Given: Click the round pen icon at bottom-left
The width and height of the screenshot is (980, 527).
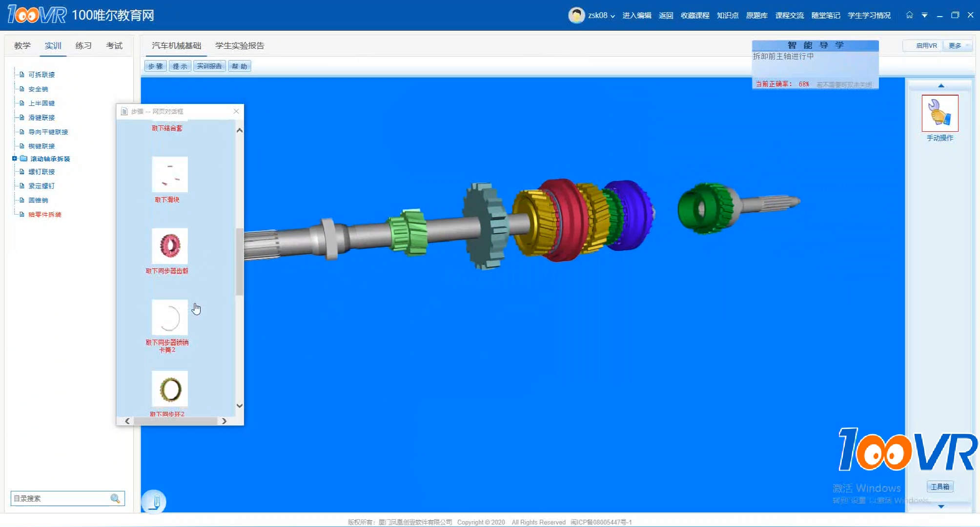Looking at the screenshot, I should (x=154, y=502).
